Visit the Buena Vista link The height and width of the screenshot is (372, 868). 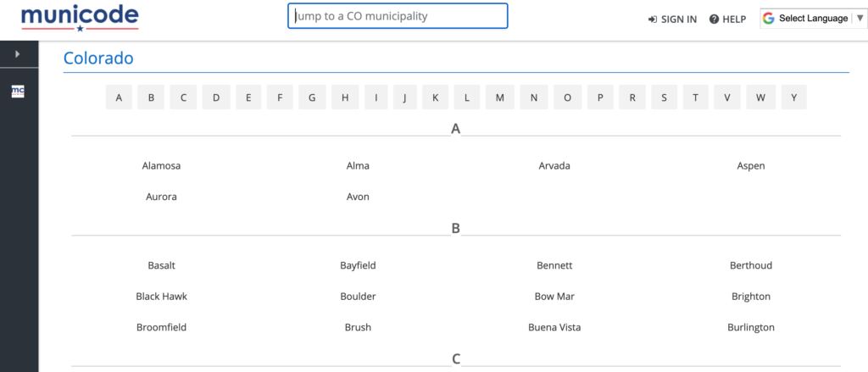[554, 327]
